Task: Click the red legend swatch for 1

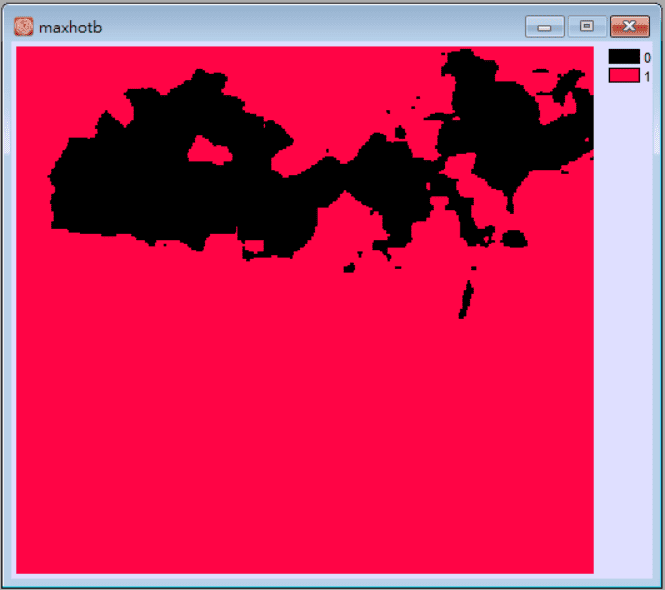Action: coord(624,75)
